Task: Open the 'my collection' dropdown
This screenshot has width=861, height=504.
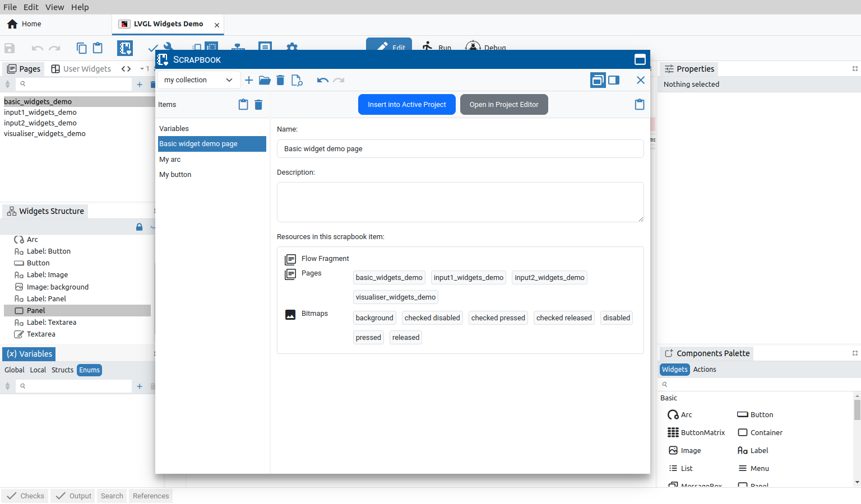Action: tap(198, 80)
